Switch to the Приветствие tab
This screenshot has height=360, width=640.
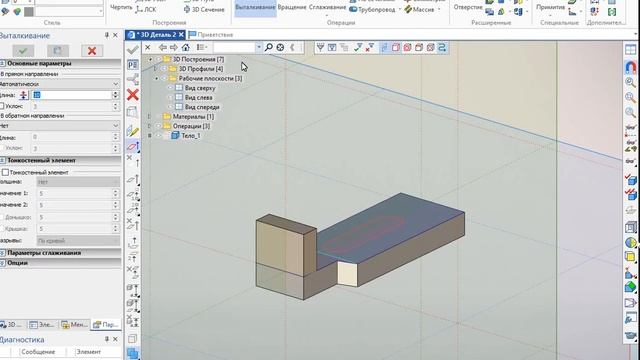tap(211, 35)
